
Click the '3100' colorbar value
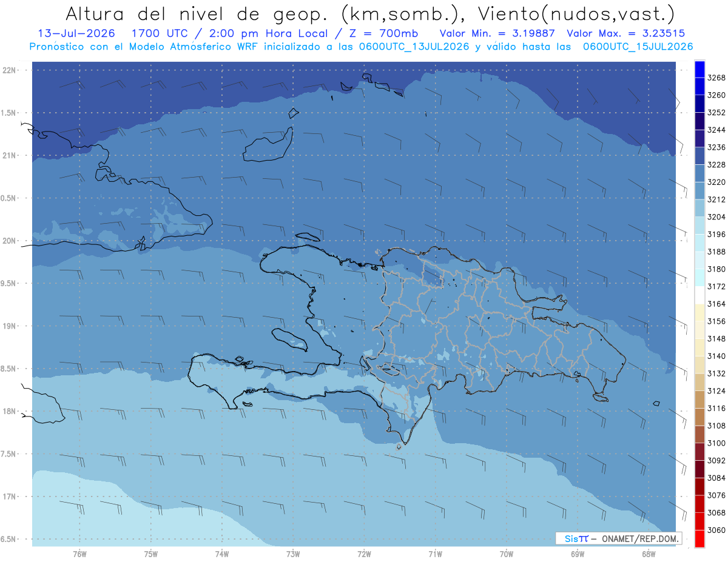pyautogui.click(x=716, y=443)
